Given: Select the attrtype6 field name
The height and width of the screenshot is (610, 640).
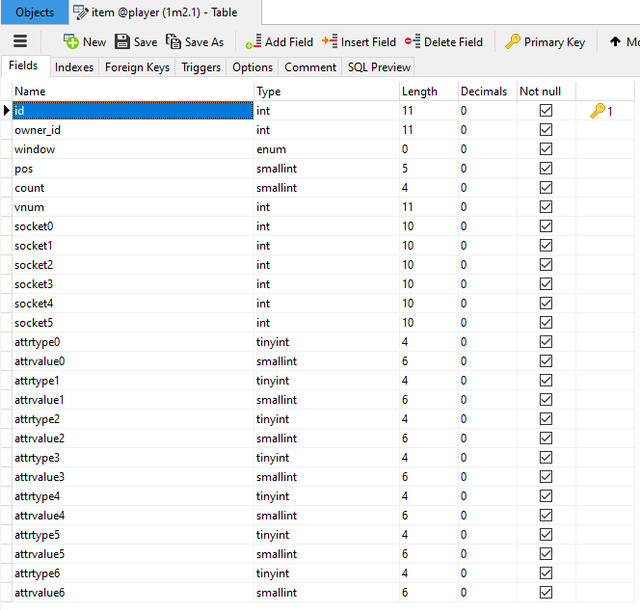Looking at the screenshot, I should pos(37,573).
